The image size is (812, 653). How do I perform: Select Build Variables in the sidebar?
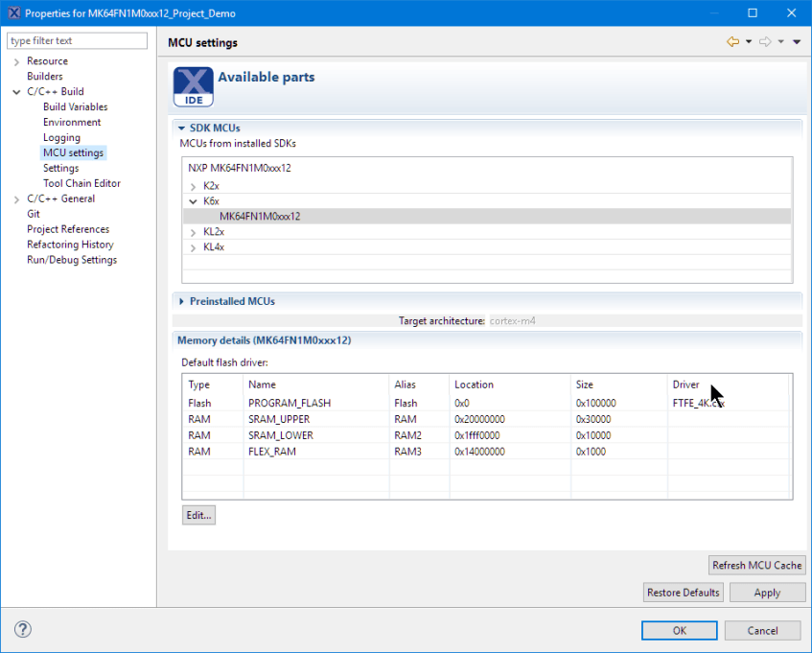click(x=75, y=107)
